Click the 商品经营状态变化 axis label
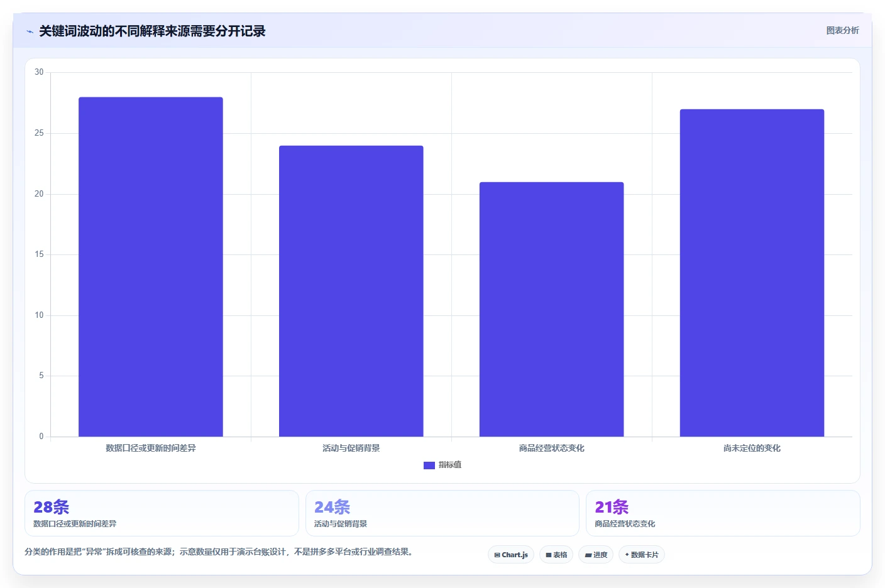The image size is (885, 588). pyautogui.click(x=552, y=448)
